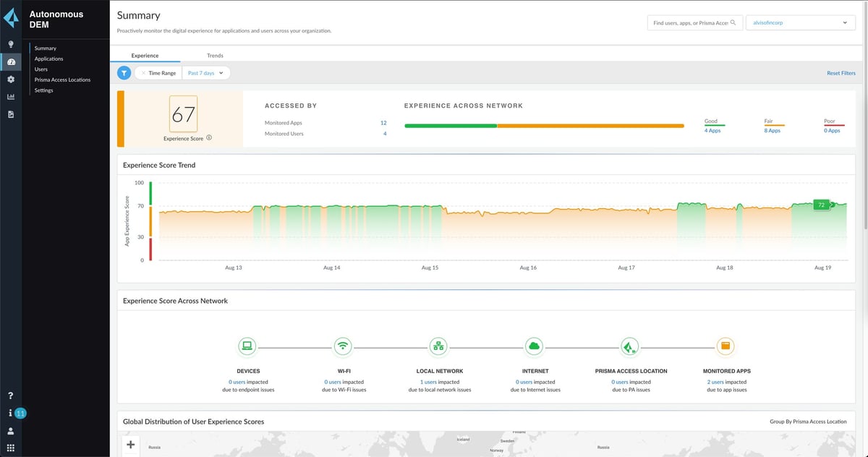Remove the Time Range filter chip

143,73
